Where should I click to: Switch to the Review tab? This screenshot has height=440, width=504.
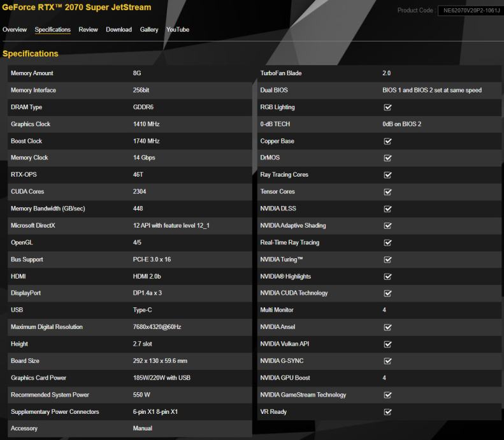tap(88, 29)
